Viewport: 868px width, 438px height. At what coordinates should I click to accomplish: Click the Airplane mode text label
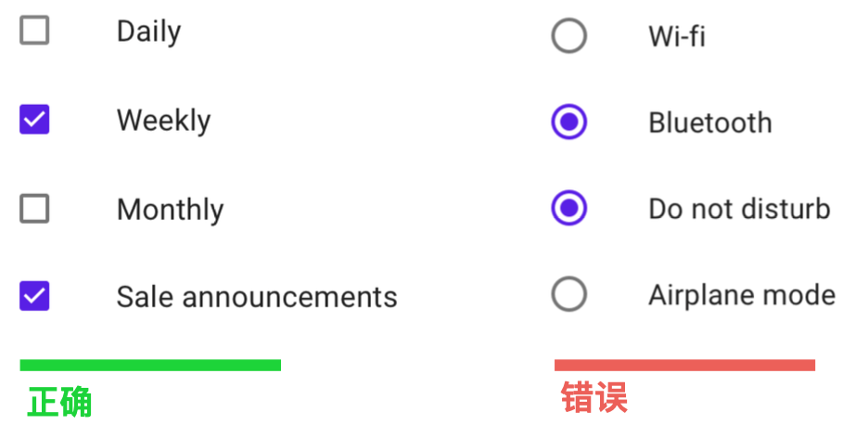(x=742, y=295)
